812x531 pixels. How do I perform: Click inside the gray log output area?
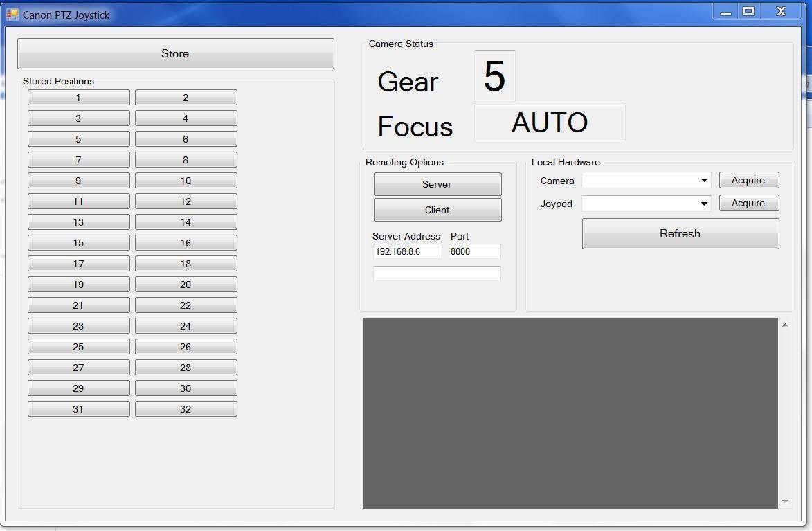(570, 413)
